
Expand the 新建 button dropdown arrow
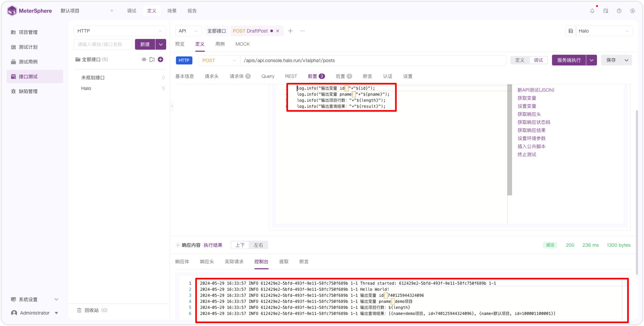coord(161,44)
